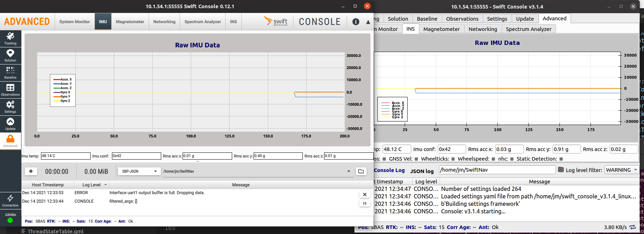Select Solution tab in v3.1.4 window
The width and height of the screenshot is (644, 234).
[398, 19]
